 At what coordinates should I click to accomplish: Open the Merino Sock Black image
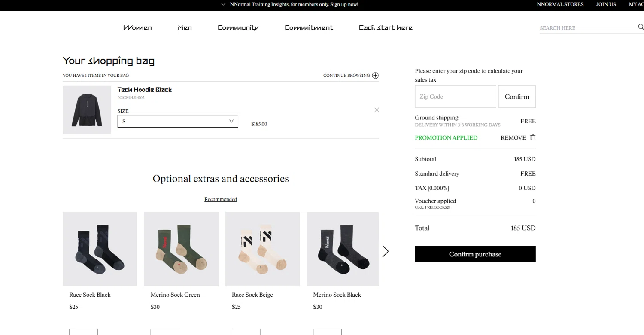[343, 249]
